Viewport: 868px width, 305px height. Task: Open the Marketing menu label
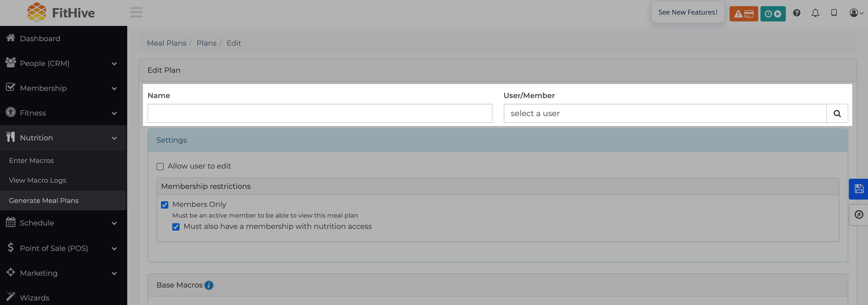coord(39,273)
